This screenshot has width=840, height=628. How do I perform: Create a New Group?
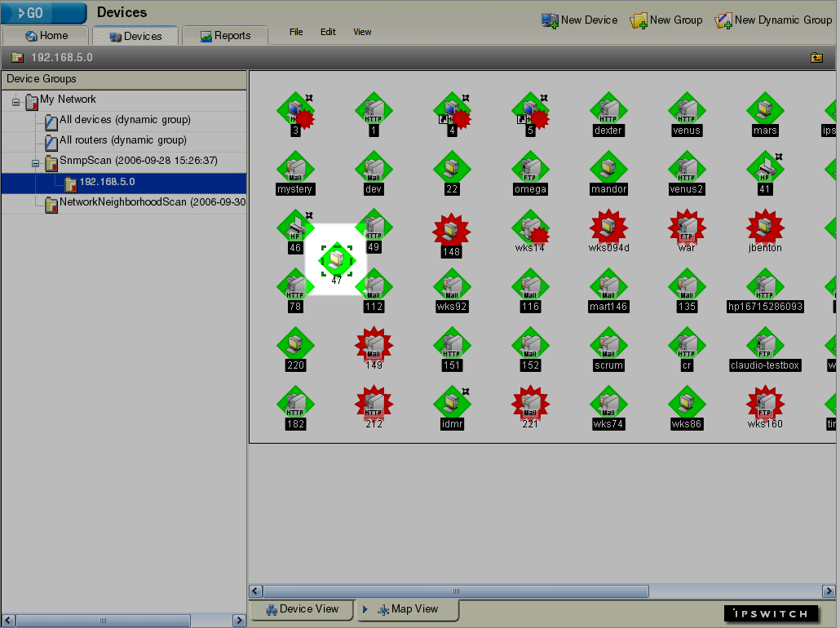(666, 20)
